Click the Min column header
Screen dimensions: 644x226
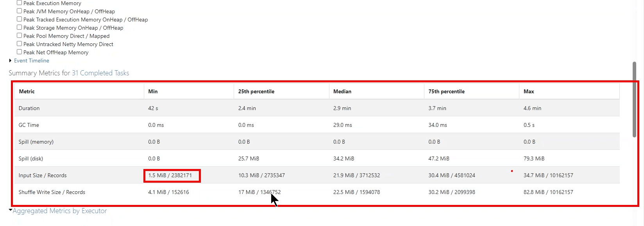pyautogui.click(x=153, y=91)
